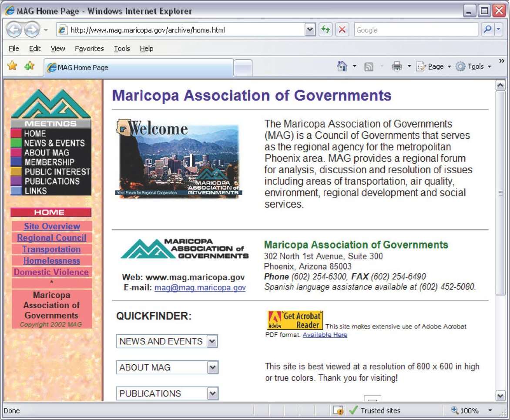Follow the Regional Council link
The height and width of the screenshot is (420, 510).
(52, 238)
